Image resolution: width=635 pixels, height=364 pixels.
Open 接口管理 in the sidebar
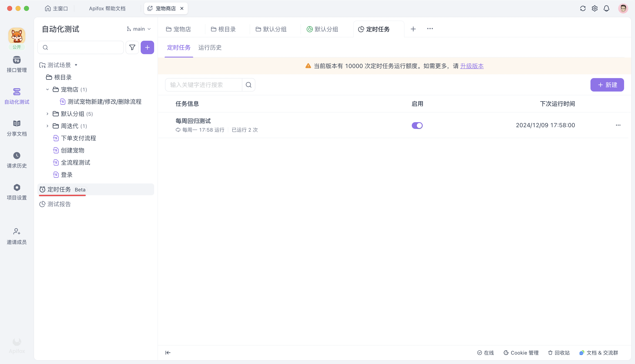coord(17,64)
